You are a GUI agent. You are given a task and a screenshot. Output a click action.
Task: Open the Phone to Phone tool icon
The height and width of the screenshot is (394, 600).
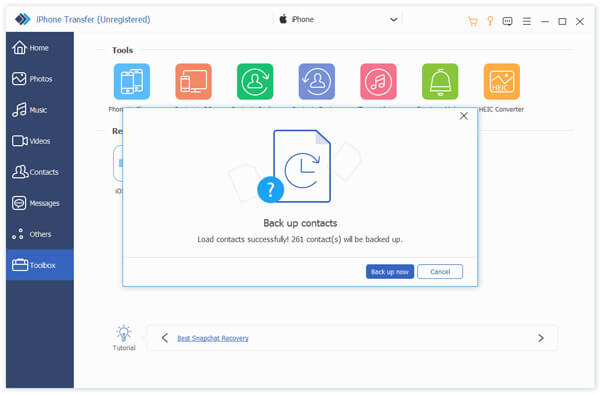point(132,81)
